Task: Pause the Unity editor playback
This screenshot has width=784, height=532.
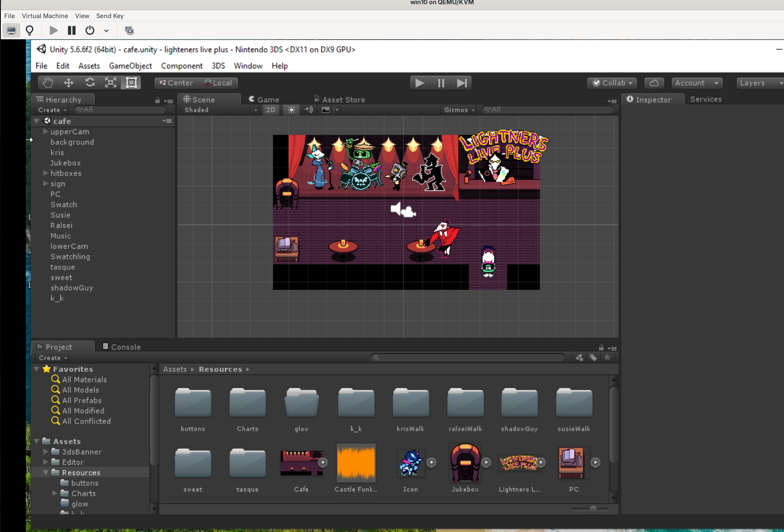Action: (x=441, y=83)
